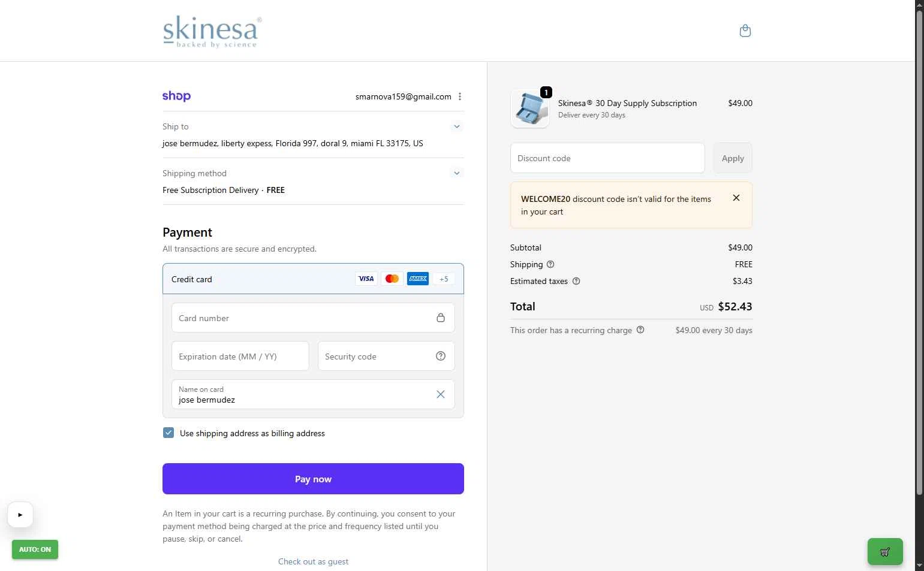Click the card number lock icon
The image size is (924, 571).
441,318
